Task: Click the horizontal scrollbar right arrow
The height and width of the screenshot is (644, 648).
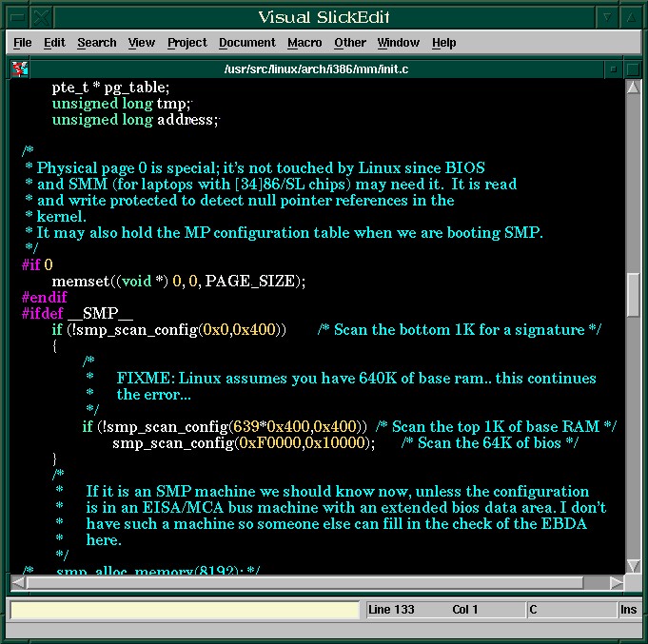Action: tap(617, 583)
